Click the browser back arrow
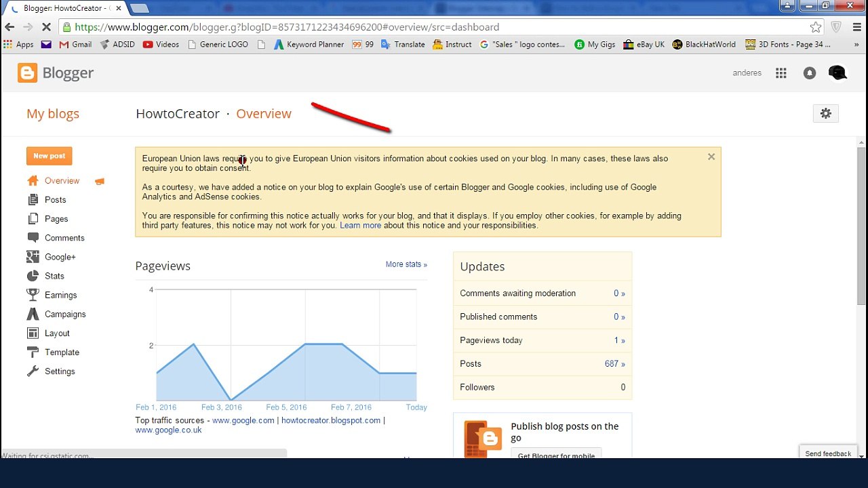The height and width of the screenshot is (488, 868). click(x=9, y=27)
